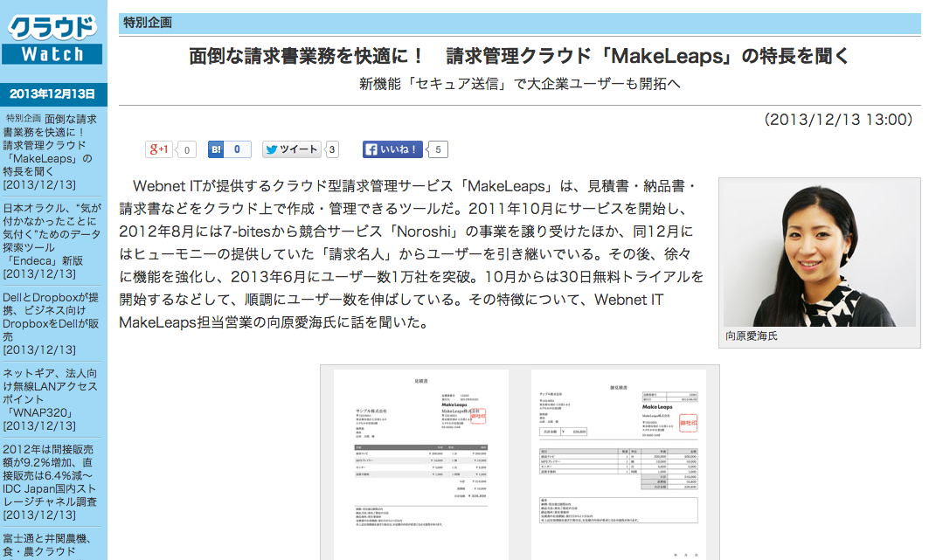This screenshot has width=929, height=560.
Task: Click the Hatena B! bookmark icon
Action: [215, 149]
